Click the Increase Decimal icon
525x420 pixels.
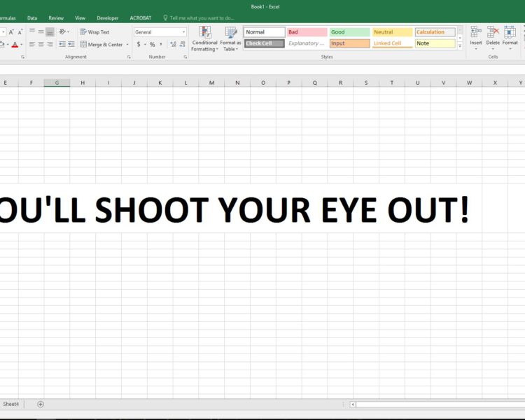coord(173,44)
